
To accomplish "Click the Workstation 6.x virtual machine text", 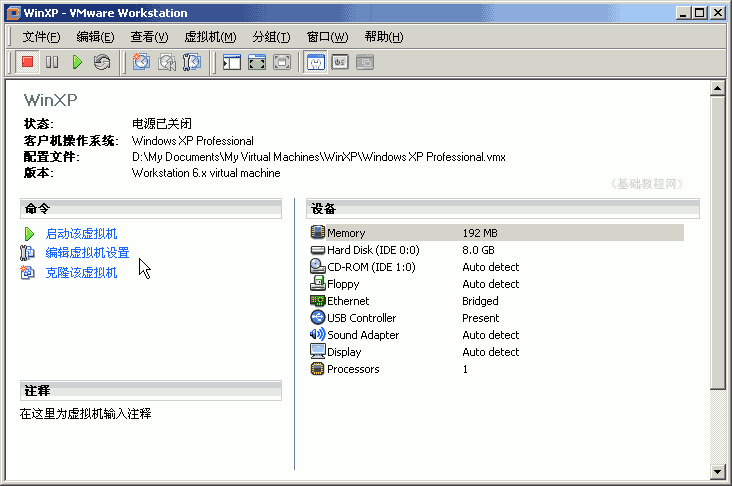I will coord(206,173).
